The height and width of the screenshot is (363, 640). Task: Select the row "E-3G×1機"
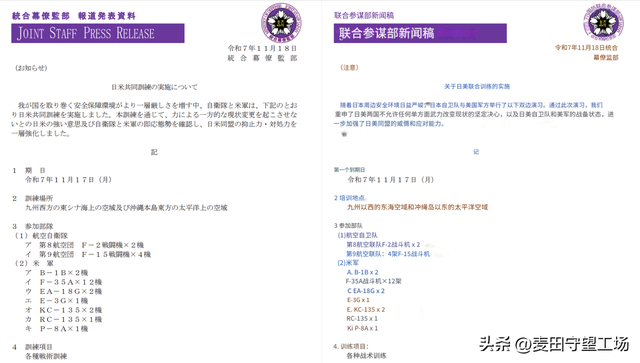(56, 301)
